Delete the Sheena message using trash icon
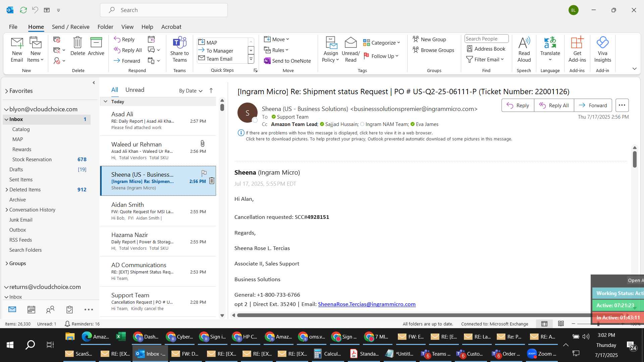The height and width of the screenshot is (362, 644). click(212, 181)
